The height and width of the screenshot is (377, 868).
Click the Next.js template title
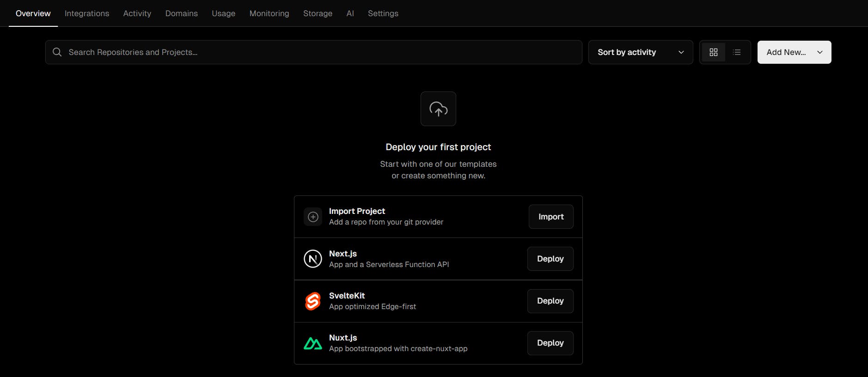pos(343,254)
